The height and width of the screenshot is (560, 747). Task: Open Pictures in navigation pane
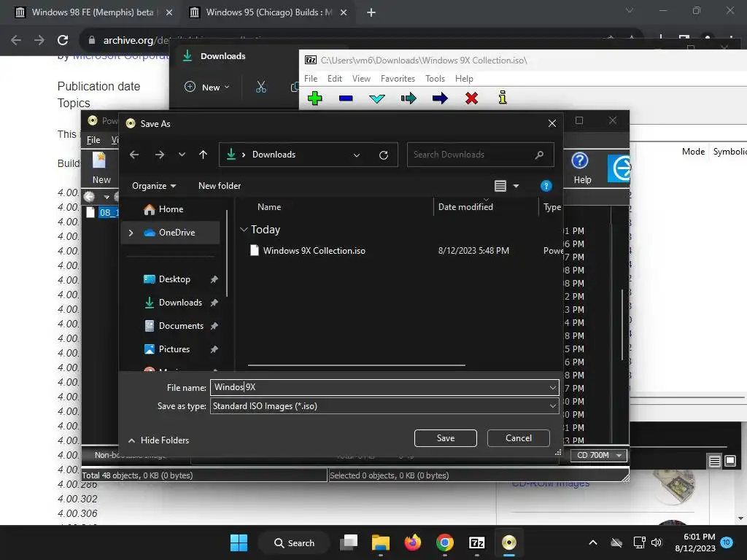(x=174, y=349)
